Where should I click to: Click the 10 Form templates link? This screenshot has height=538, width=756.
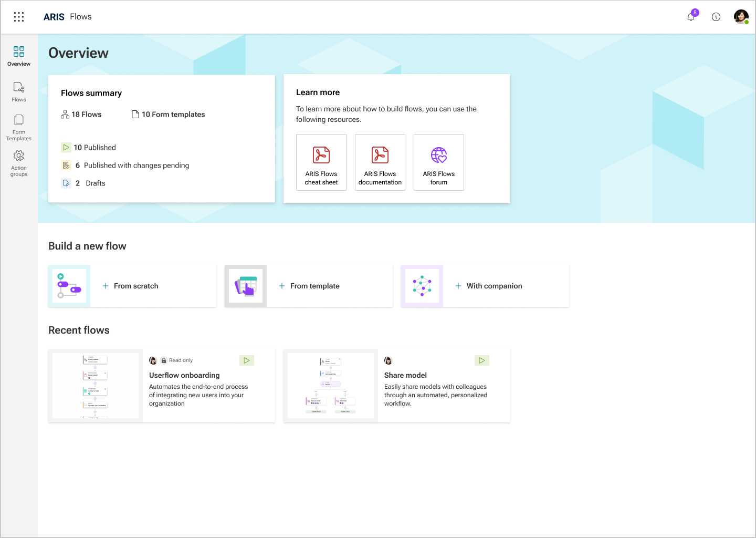tap(168, 115)
